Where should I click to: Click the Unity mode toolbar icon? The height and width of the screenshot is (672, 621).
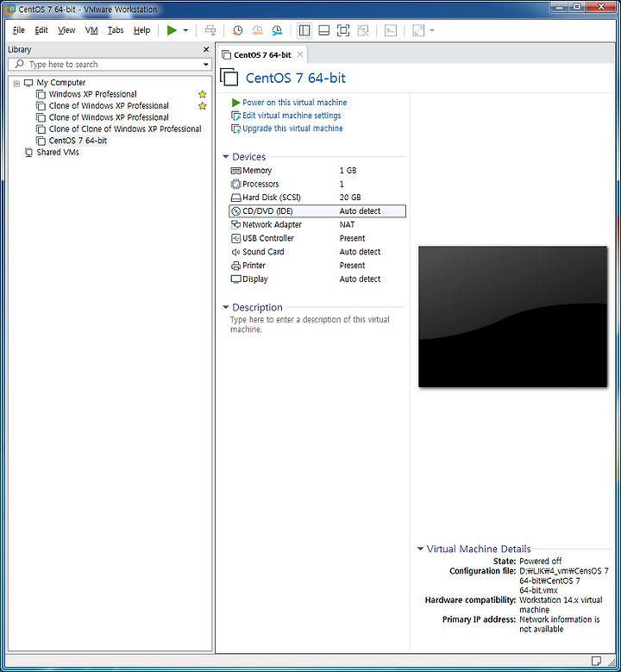pyautogui.click(x=363, y=30)
